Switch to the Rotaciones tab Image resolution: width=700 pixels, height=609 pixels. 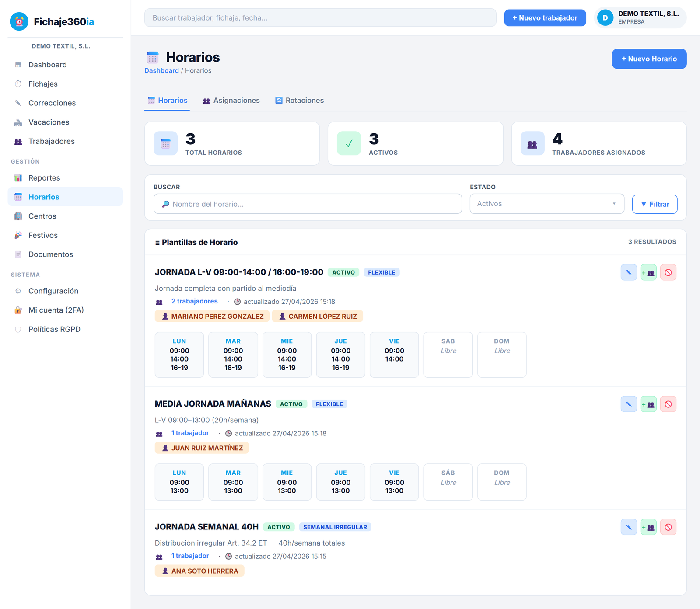(300, 101)
